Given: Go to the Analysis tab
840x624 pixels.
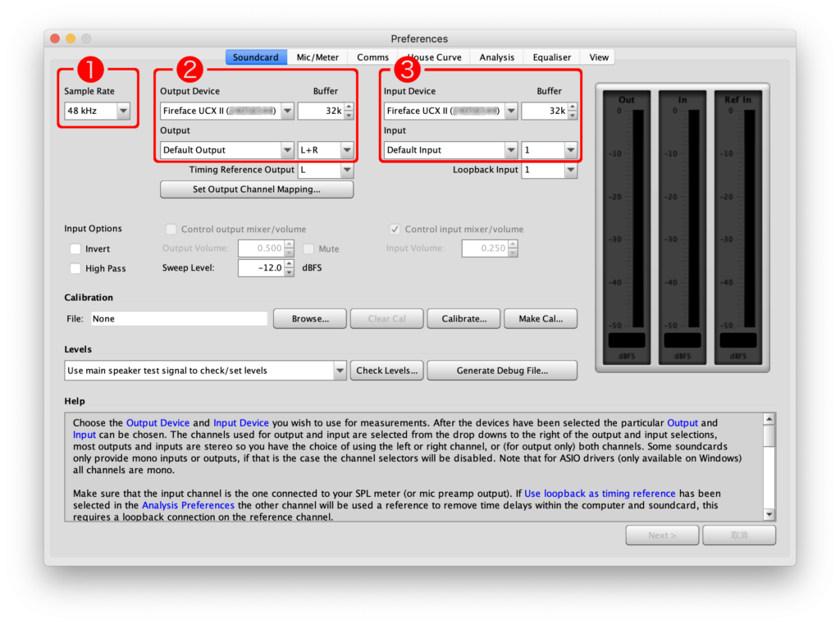Looking at the screenshot, I should tap(496, 57).
